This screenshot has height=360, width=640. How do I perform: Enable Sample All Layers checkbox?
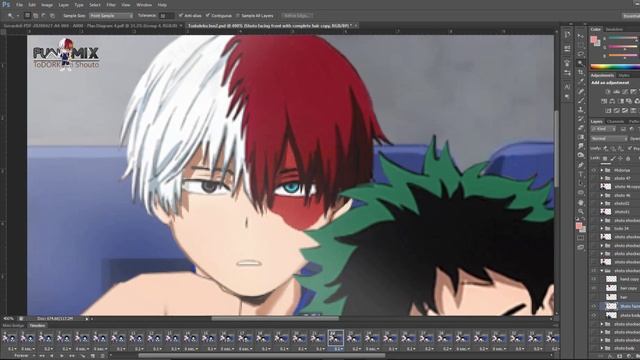[x=238, y=16]
